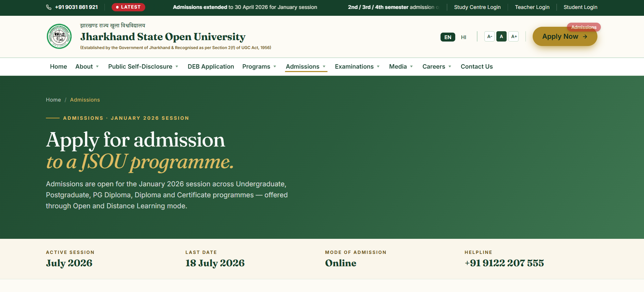The height and width of the screenshot is (292, 644).
Task: Click the Home breadcrumb link
Action: 53,100
